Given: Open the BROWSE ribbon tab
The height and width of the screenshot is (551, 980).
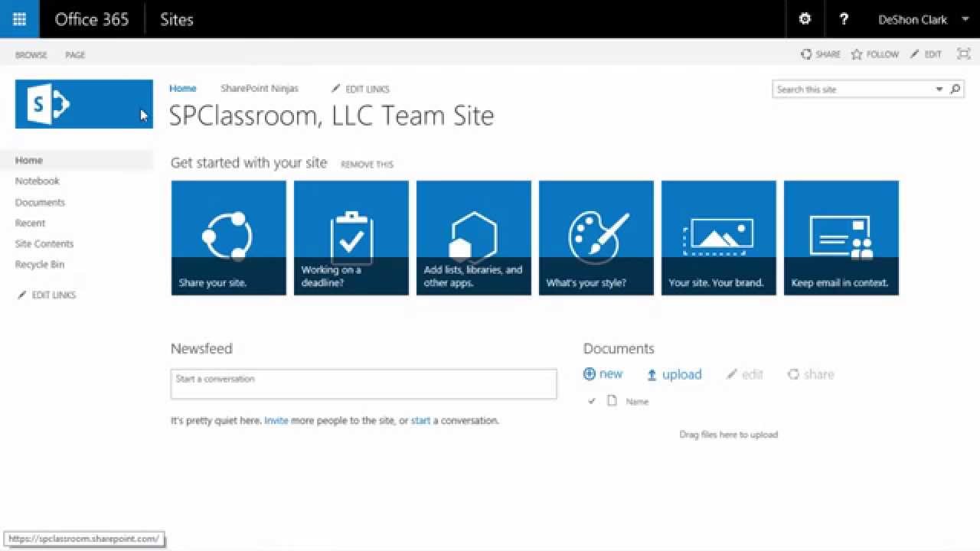Looking at the screenshot, I should [31, 55].
